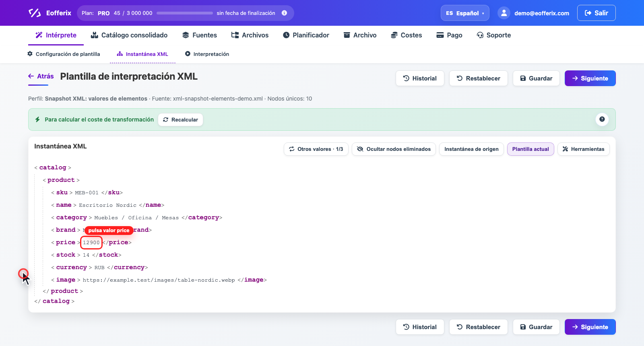Click top Siguiente button
The width and height of the screenshot is (644, 346).
(590, 78)
